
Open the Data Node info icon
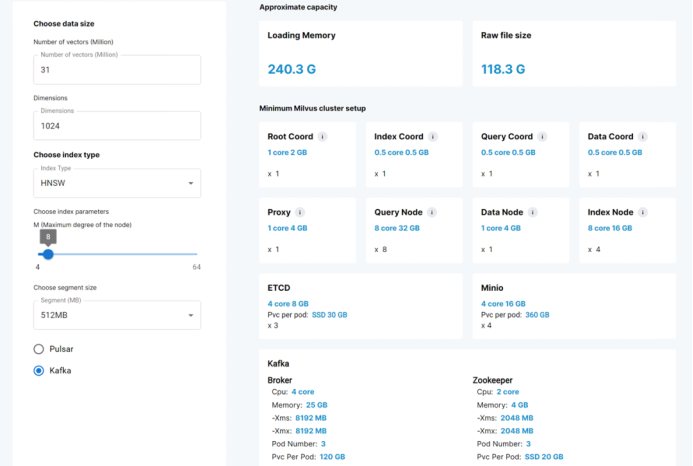[x=533, y=212]
